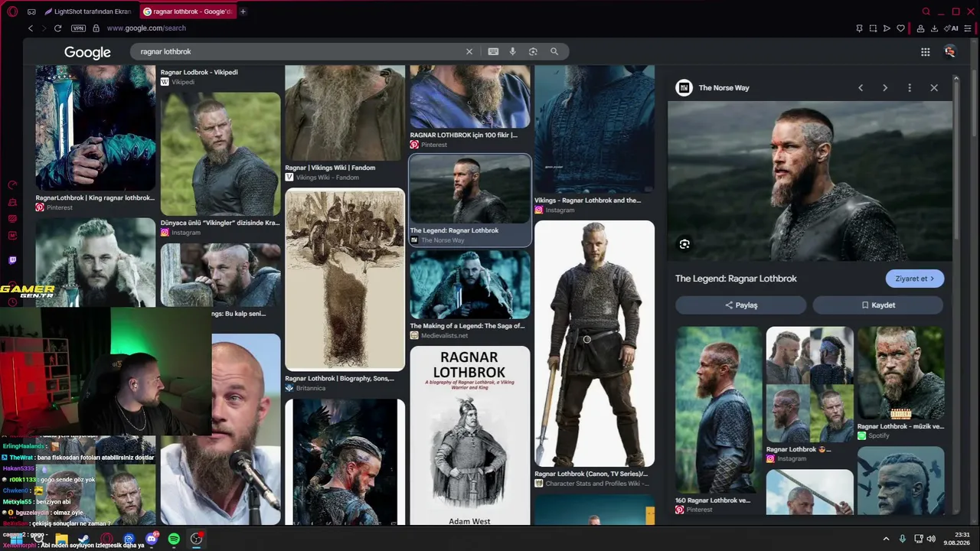Screen dimensions: 980x551
Task: Switch to the LightShot tab
Action: point(87,11)
